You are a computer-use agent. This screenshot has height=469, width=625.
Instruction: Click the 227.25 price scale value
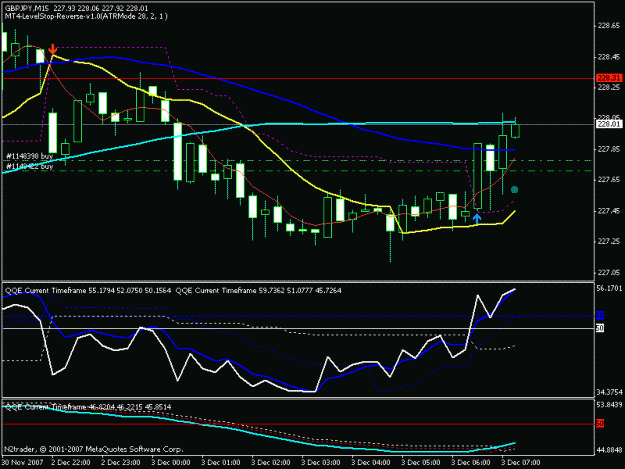(609, 241)
